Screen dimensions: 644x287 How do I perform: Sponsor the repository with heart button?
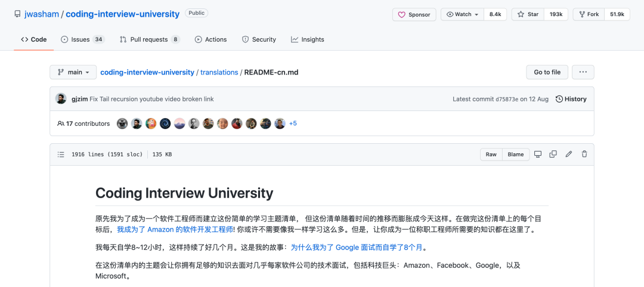(414, 14)
